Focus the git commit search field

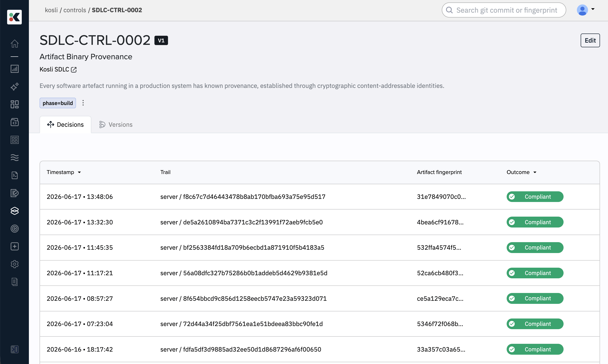coord(504,10)
